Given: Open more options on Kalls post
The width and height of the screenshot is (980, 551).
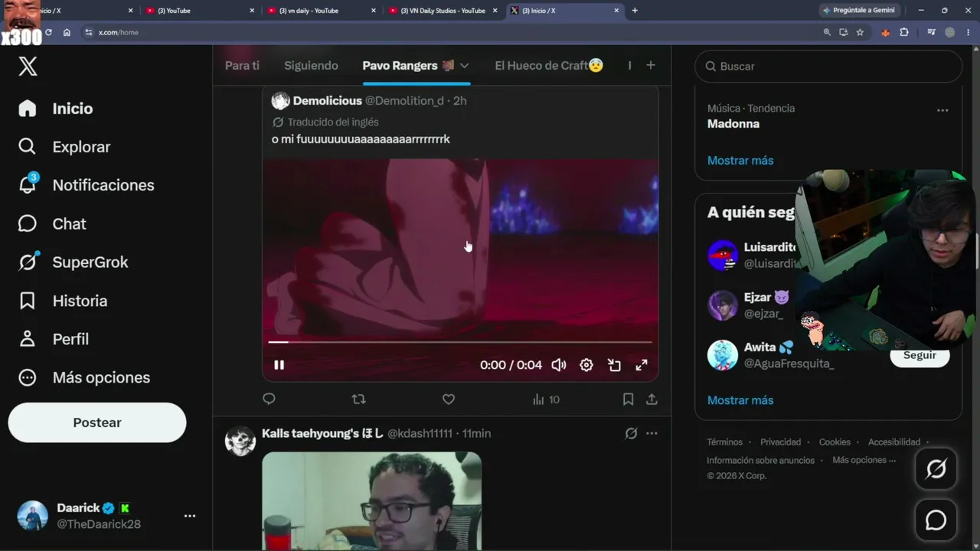Looking at the screenshot, I should pos(652,433).
